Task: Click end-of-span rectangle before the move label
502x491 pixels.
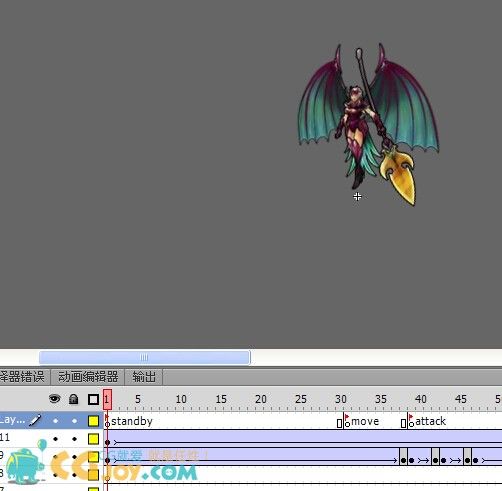Action: tap(339, 424)
